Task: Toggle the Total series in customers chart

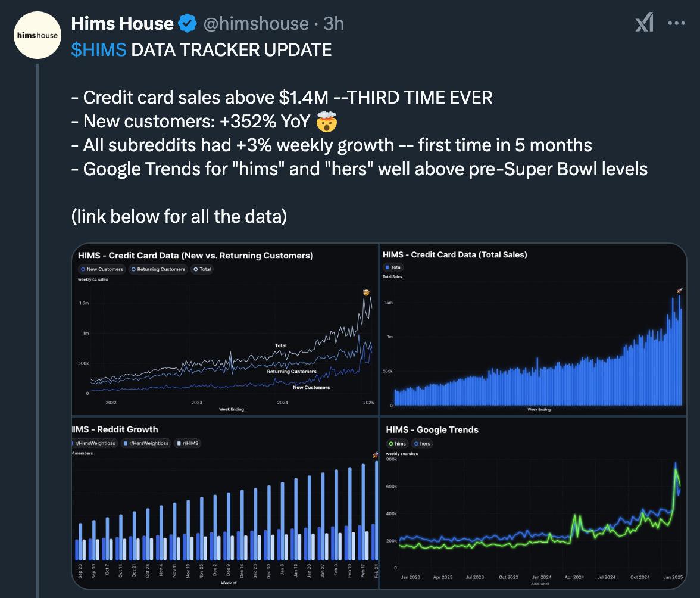Action: pos(202,269)
